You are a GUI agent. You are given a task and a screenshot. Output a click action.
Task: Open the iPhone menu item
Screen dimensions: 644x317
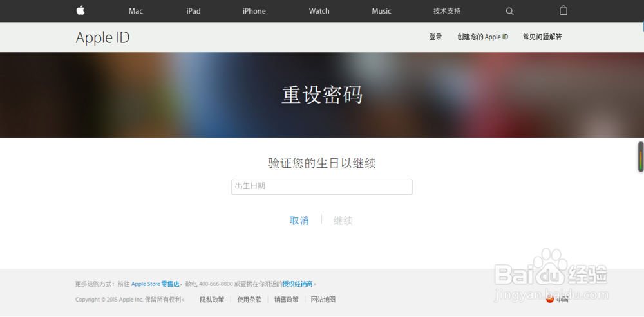pos(254,11)
